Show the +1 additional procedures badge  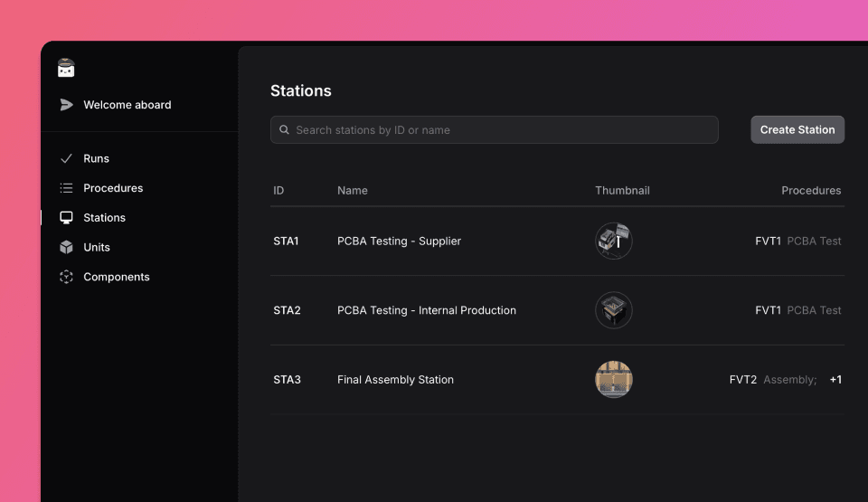coord(835,380)
